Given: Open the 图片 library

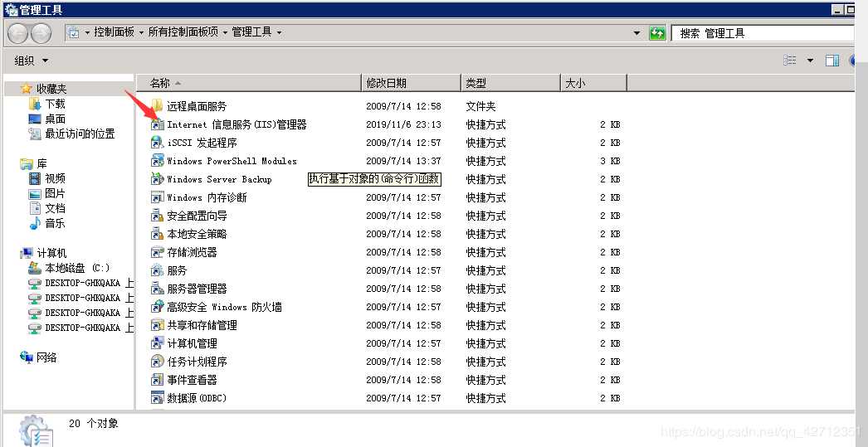Looking at the screenshot, I should coord(56,193).
